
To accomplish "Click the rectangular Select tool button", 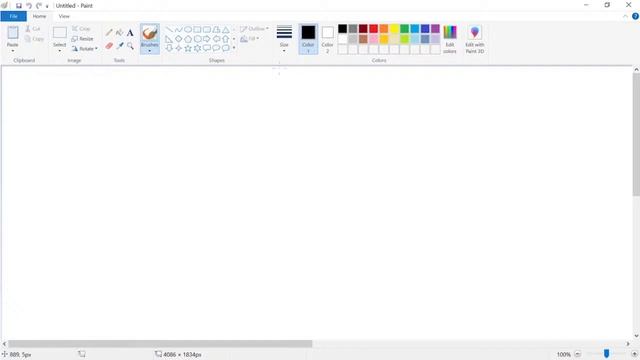I will [60, 33].
